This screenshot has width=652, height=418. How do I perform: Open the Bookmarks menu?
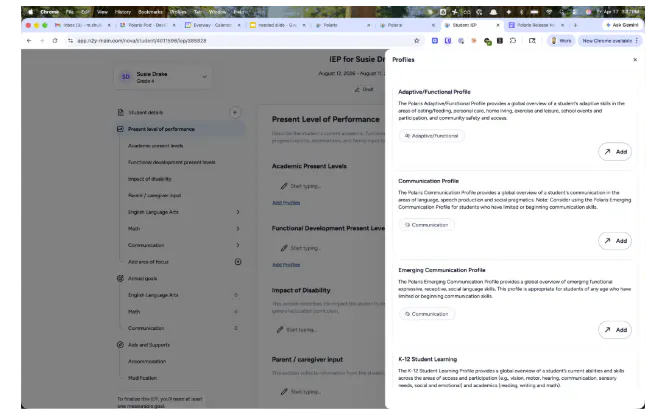click(x=151, y=12)
